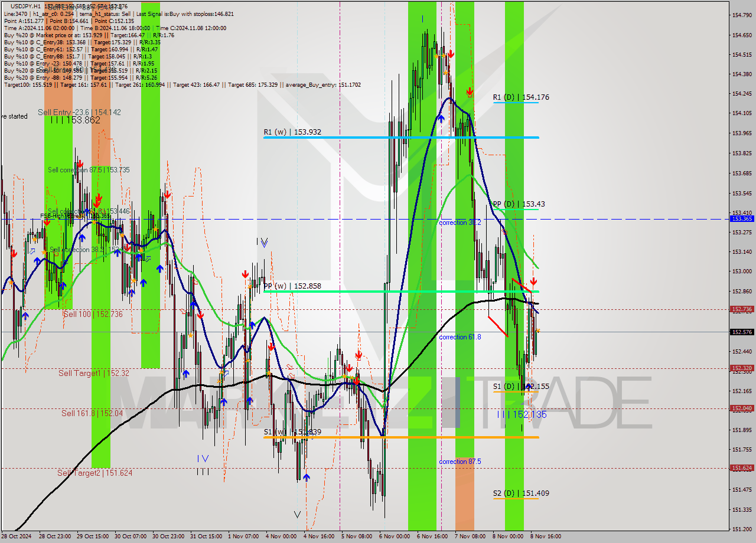Click the '6 Nov 00:00' time axis label

(x=395, y=537)
